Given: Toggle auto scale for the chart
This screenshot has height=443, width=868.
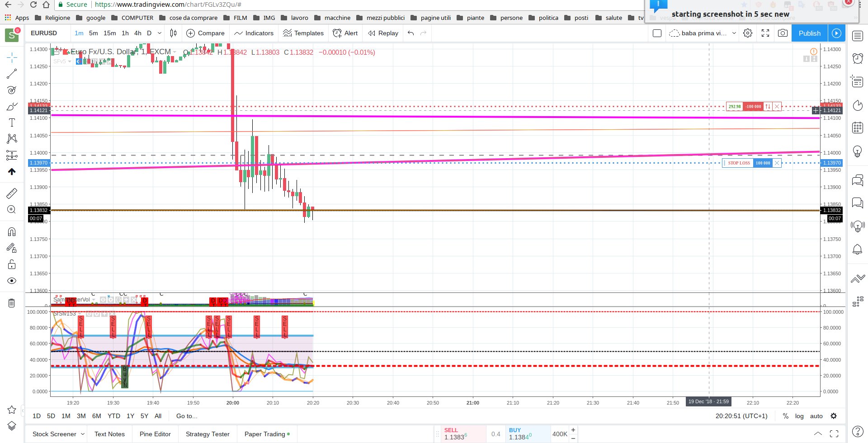Looking at the screenshot, I should point(816,416).
